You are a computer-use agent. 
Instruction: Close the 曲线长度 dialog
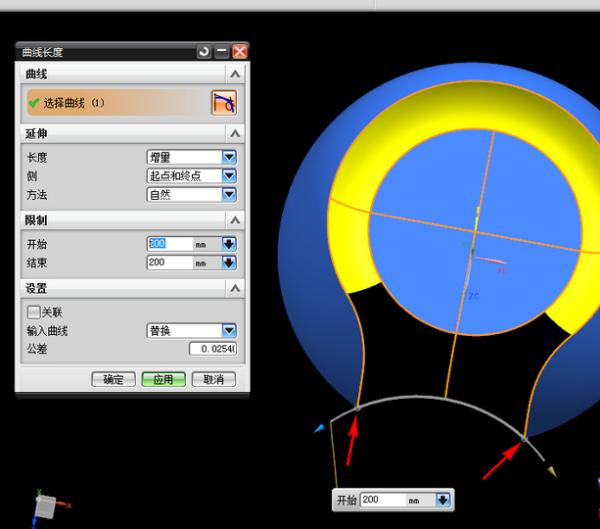pyautogui.click(x=239, y=51)
